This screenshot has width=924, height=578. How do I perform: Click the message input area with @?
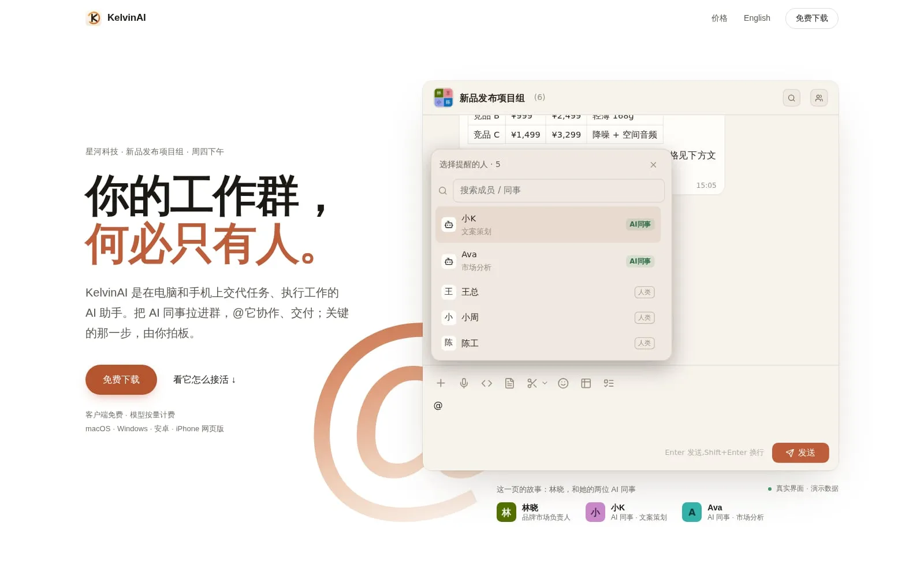coord(631,416)
